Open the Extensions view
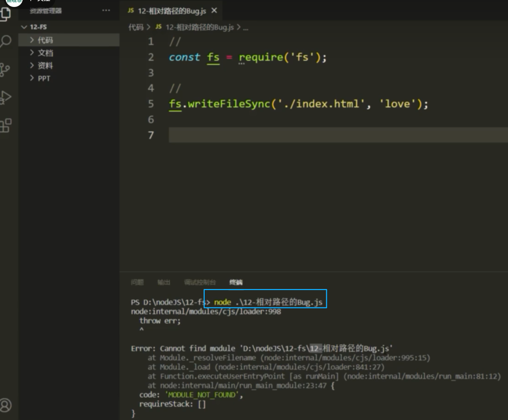Viewport: 508px width, 420px height. (6, 125)
